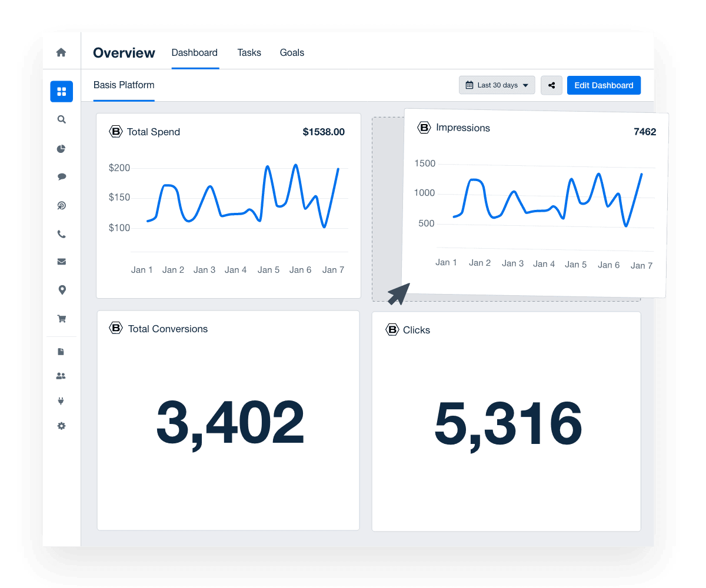
Task: Click the share icon next to Edit Dashboard
Action: (551, 85)
